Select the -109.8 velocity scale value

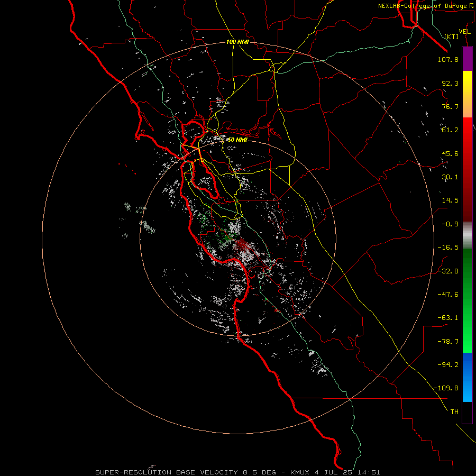click(x=446, y=388)
